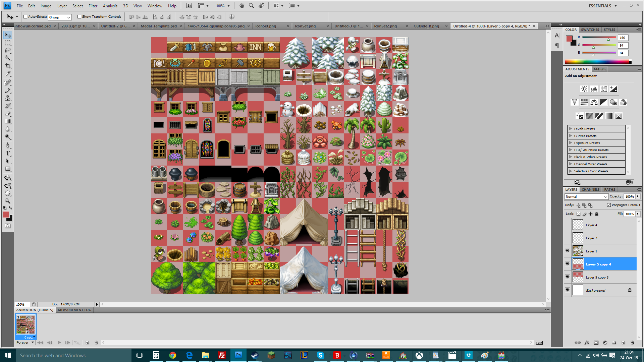644x362 pixels.
Task: Open the Essentials workspace switcher
Action: tap(603, 6)
